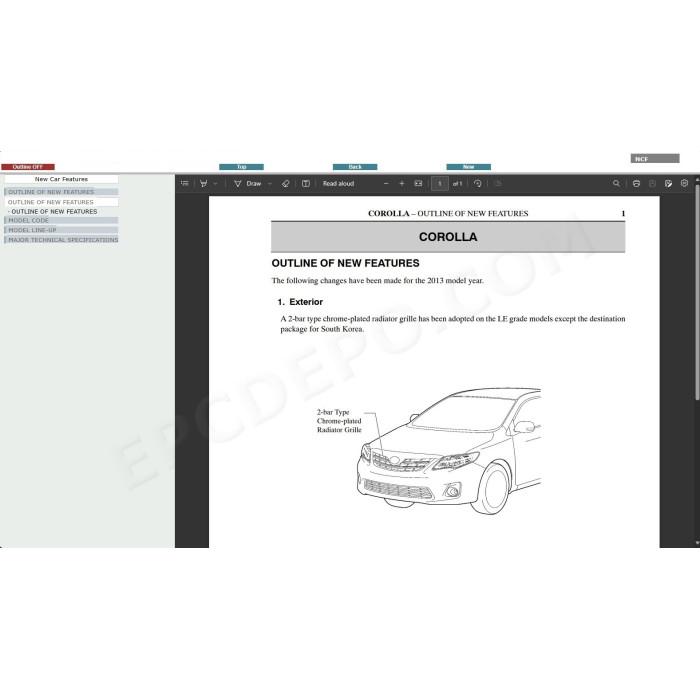Open the dash-prefixed OUTLINE OF NEW FEATURES entry
This screenshot has width=700, height=700.
click(x=53, y=212)
